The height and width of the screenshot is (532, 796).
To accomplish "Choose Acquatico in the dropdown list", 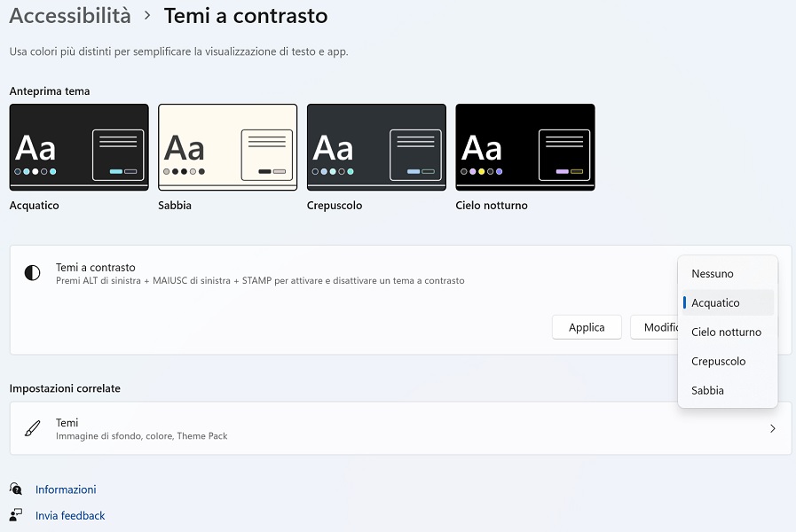I will pyautogui.click(x=715, y=303).
